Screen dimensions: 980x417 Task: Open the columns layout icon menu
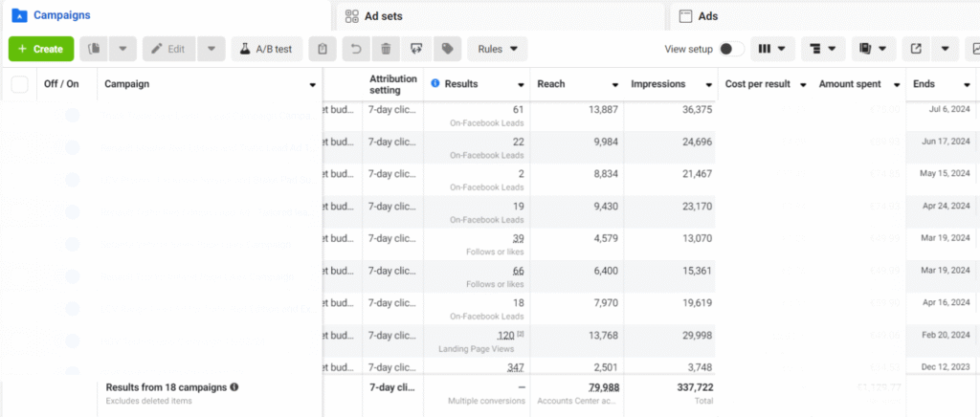tap(772, 49)
